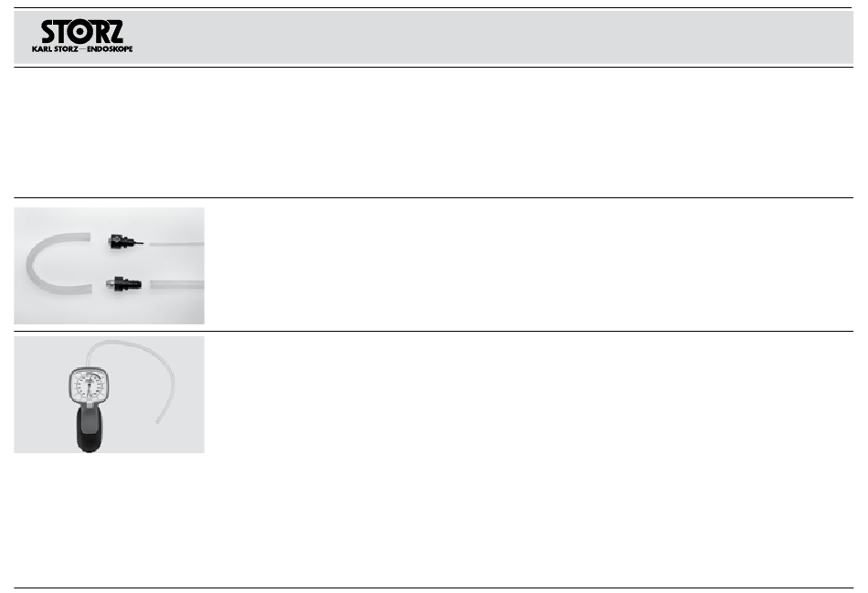Select the KARL STORZ—ENDOSKOPE tagline text
Viewport: 868px width, 593px height.
pyautogui.click(x=82, y=48)
